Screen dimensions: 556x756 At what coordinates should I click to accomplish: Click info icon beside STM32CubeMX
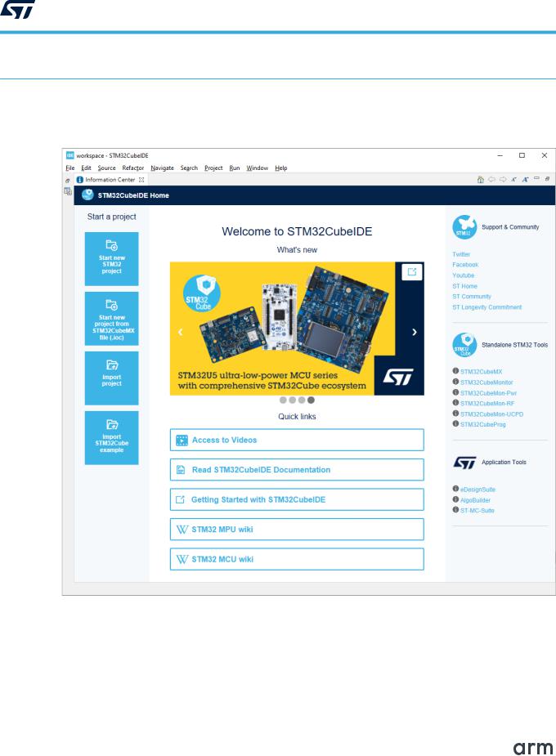(x=455, y=371)
